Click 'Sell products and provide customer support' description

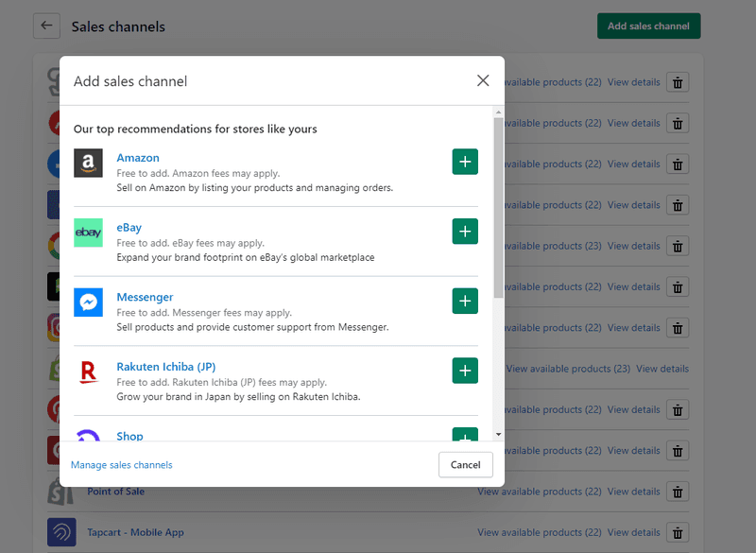(252, 327)
